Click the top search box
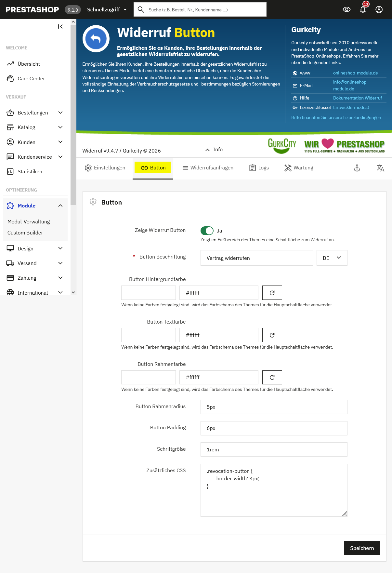The image size is (392, 573). [x=200, y=9]
